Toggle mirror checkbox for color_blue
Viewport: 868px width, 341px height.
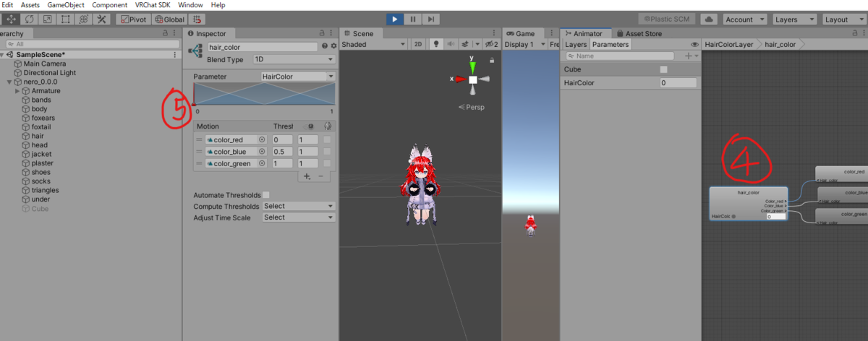327,152
